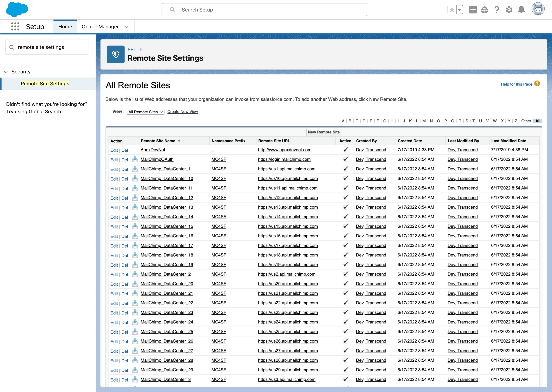Image resolution: width=552 pixels, height=392 pixels.
Task: Toggle the Active checkbox on MailChimp_DataCenter_10 row
Action: click(x=345, y=178)
